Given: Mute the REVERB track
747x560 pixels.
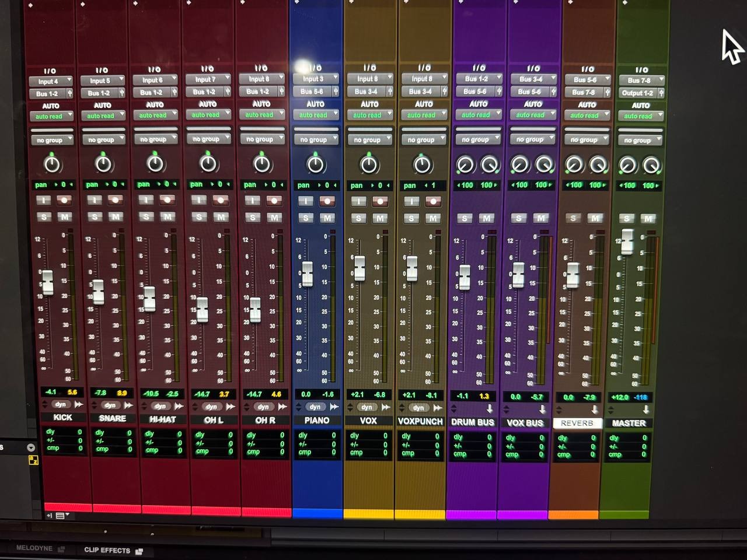Looking at the screenshot, I should (595, 218).
